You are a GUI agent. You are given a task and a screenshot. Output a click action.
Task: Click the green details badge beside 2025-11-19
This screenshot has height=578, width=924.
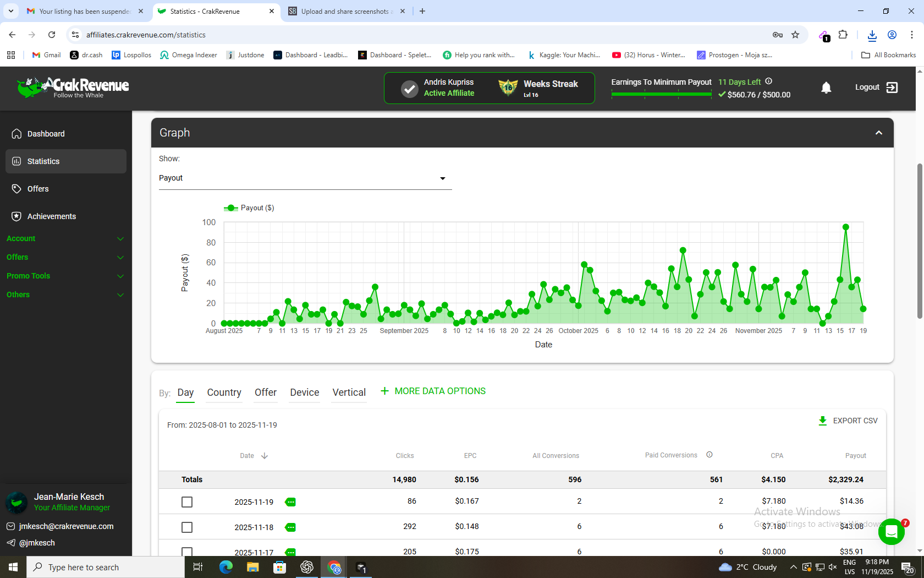pos(290,501)
